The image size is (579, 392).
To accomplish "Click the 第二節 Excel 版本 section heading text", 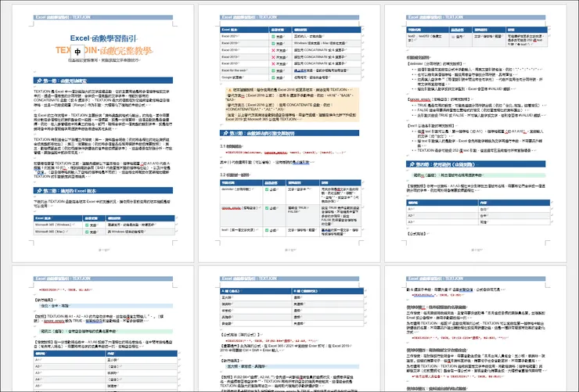I will tap(70, 190).
